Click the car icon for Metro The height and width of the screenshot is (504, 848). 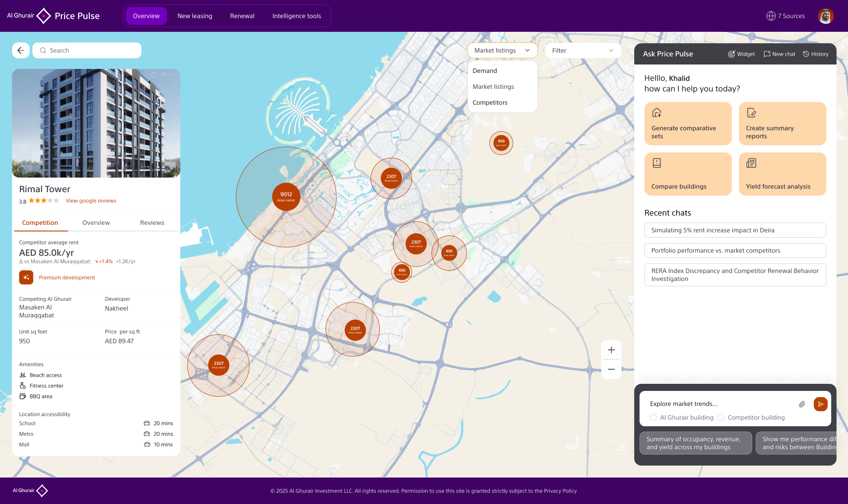tap(147, 434)
